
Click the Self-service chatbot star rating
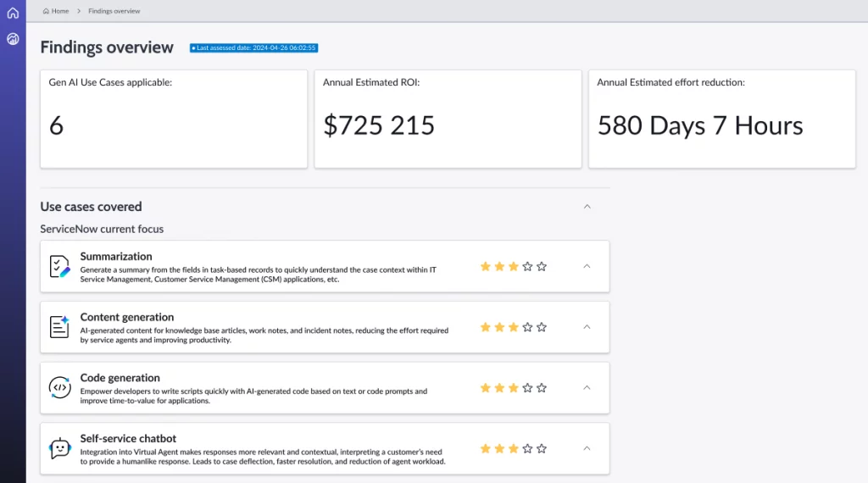click(x=513, y=449)
